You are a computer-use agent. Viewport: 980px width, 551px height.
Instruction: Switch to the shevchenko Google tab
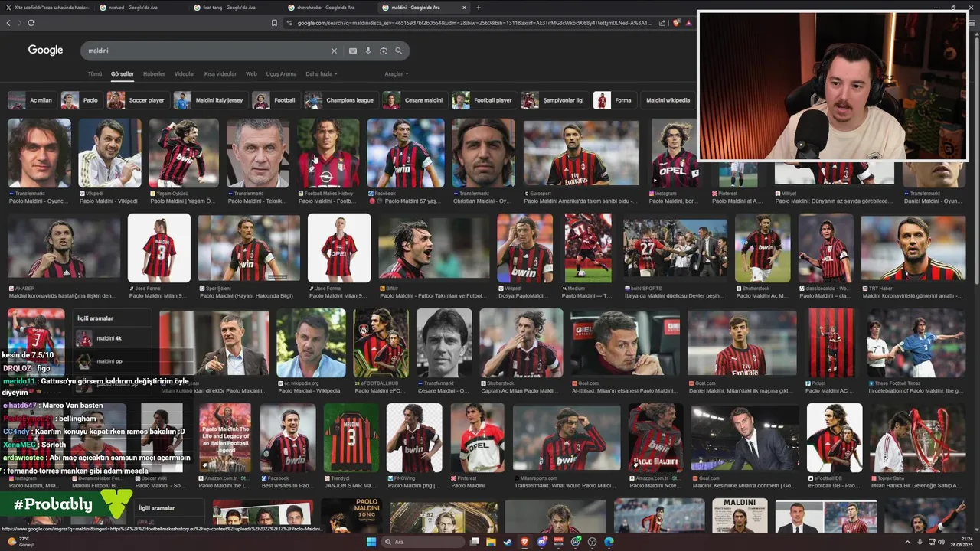tap(329, 8)
